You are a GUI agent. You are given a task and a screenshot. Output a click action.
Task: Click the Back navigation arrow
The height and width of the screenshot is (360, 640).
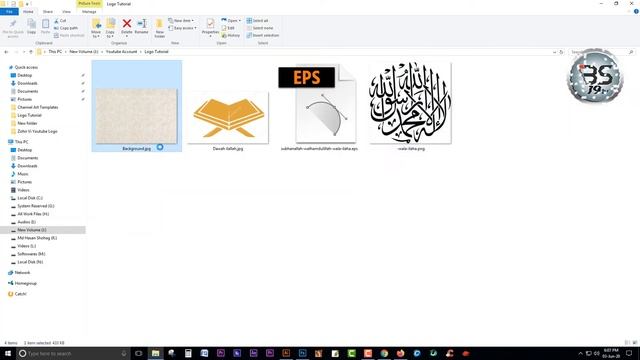coord(6,52)
